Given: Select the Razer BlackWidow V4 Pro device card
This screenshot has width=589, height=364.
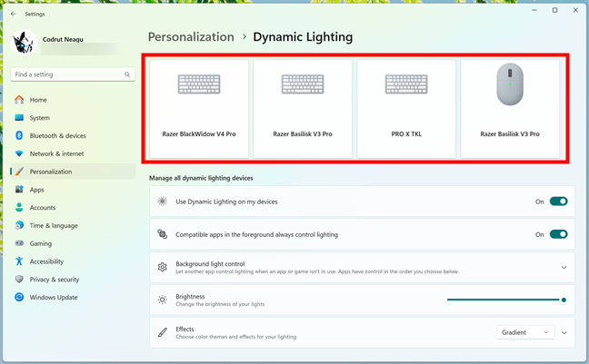Looking at the screenshot, I should [x=199, y=109].
